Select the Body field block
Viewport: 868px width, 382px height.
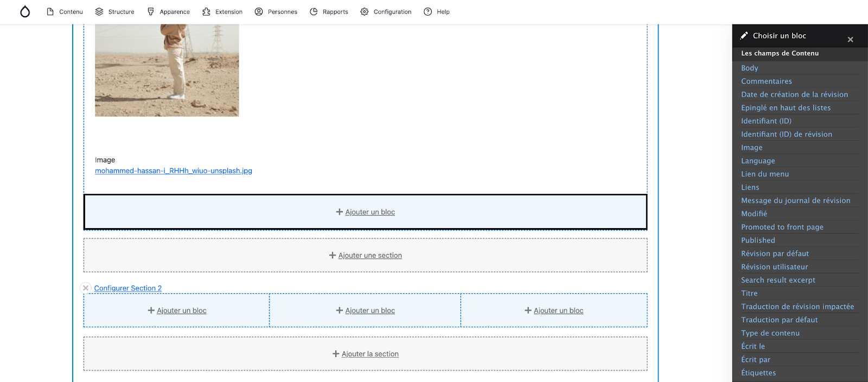pyautogui.click(x=750, y=68)
